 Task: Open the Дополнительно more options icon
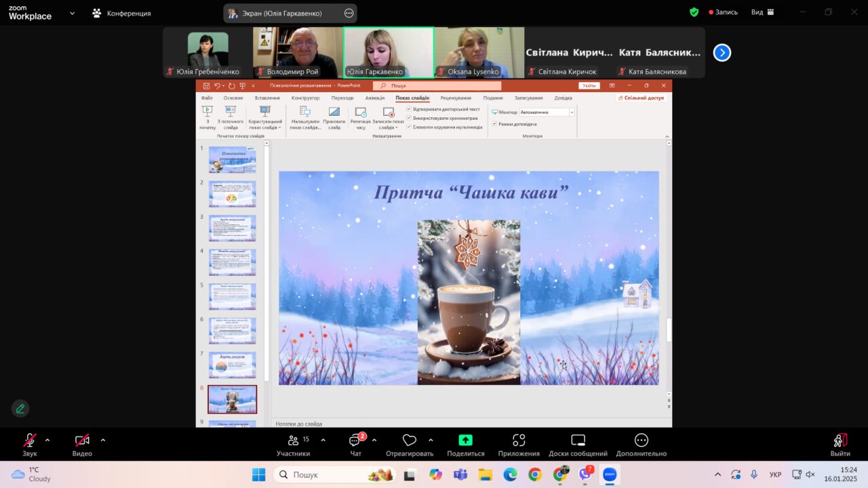coord(642,441)
